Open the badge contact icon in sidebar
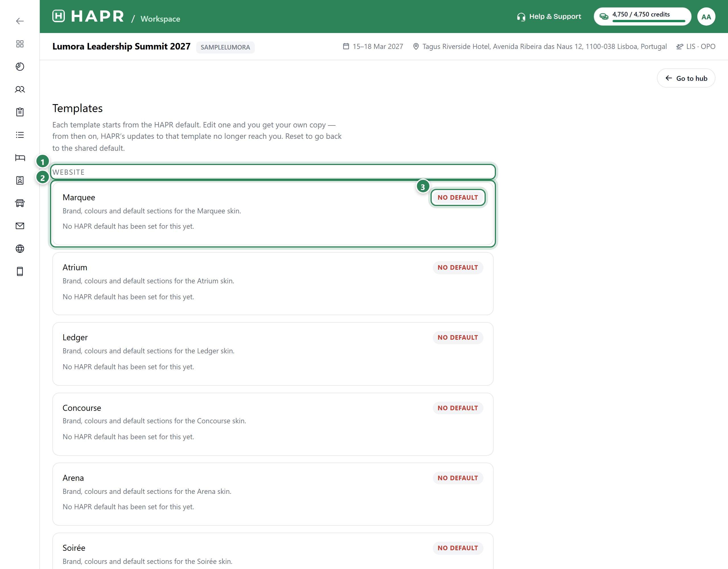Image resolution: width=728 pixels, height=569 pixels. (20, 180)
